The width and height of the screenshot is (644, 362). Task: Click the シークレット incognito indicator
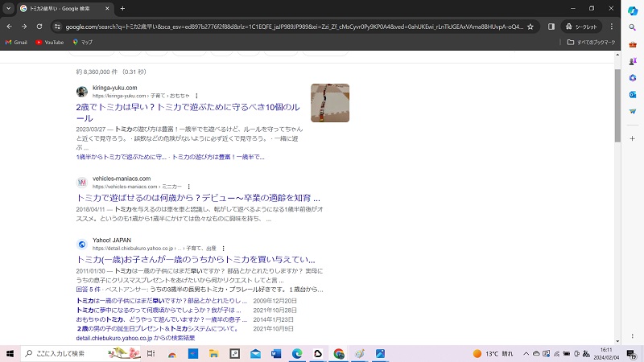coord(581,27)
